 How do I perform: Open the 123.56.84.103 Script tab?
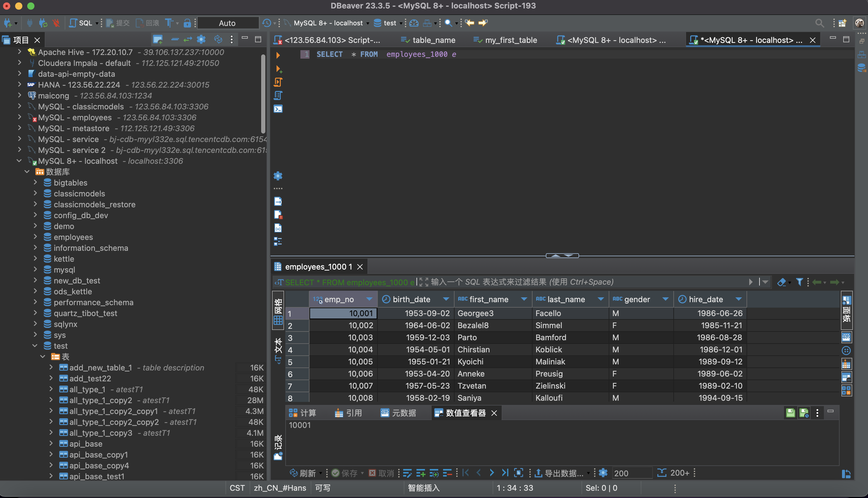point(327,40)
